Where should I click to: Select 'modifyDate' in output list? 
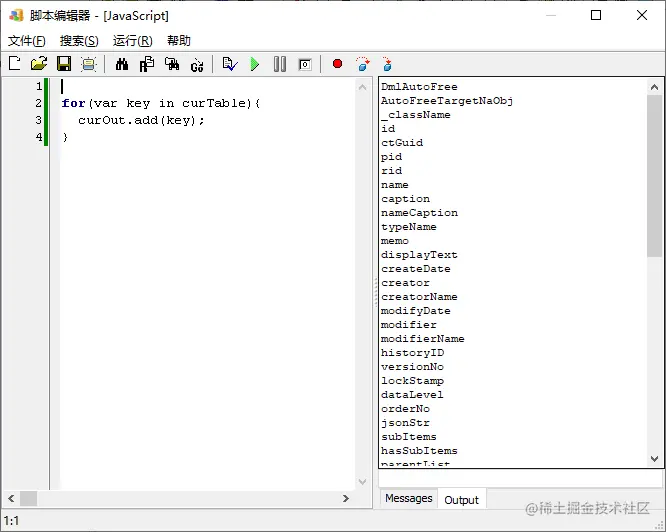tap(416, 311)
